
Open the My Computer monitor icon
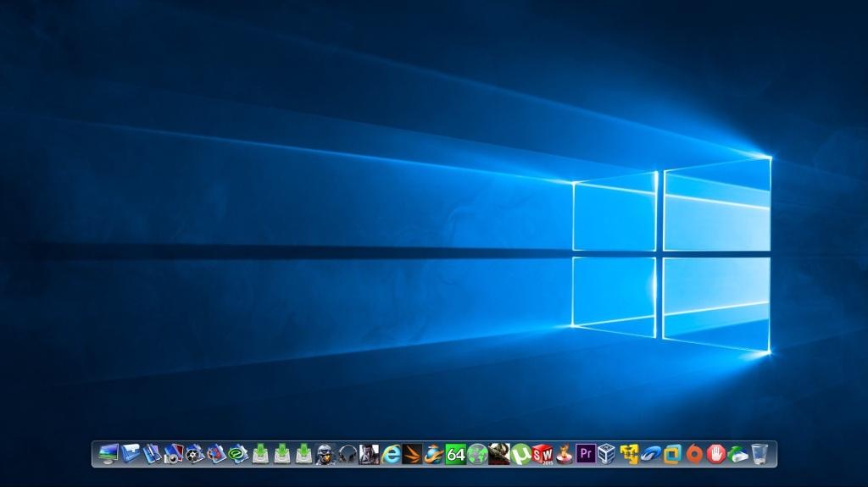108,454
